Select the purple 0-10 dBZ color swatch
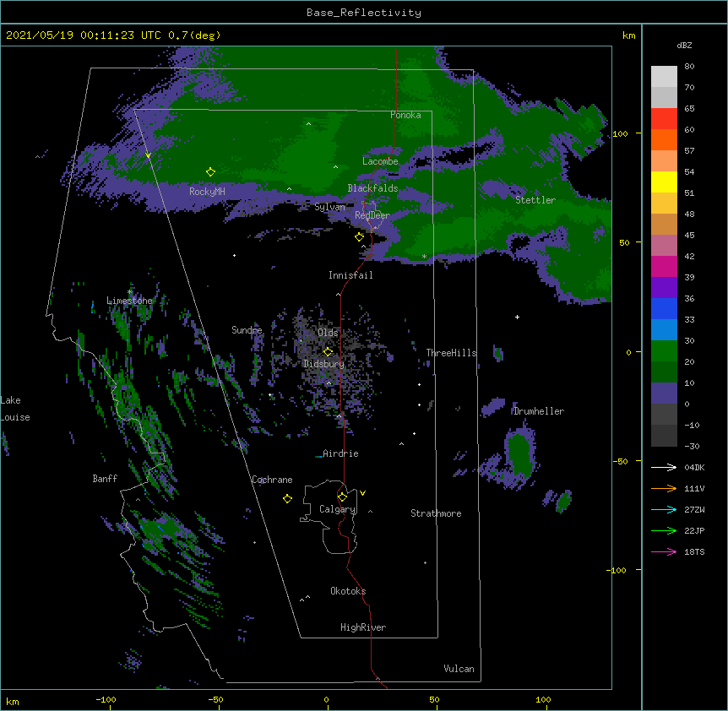728x711 pixels. click(664, 393)
